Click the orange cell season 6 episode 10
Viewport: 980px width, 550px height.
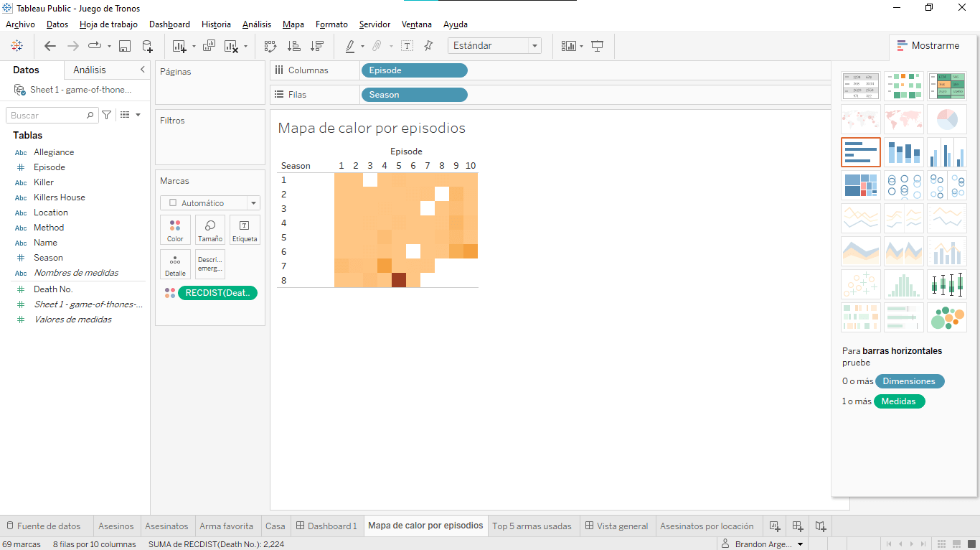pyautogui.click(x=471, y=251)
